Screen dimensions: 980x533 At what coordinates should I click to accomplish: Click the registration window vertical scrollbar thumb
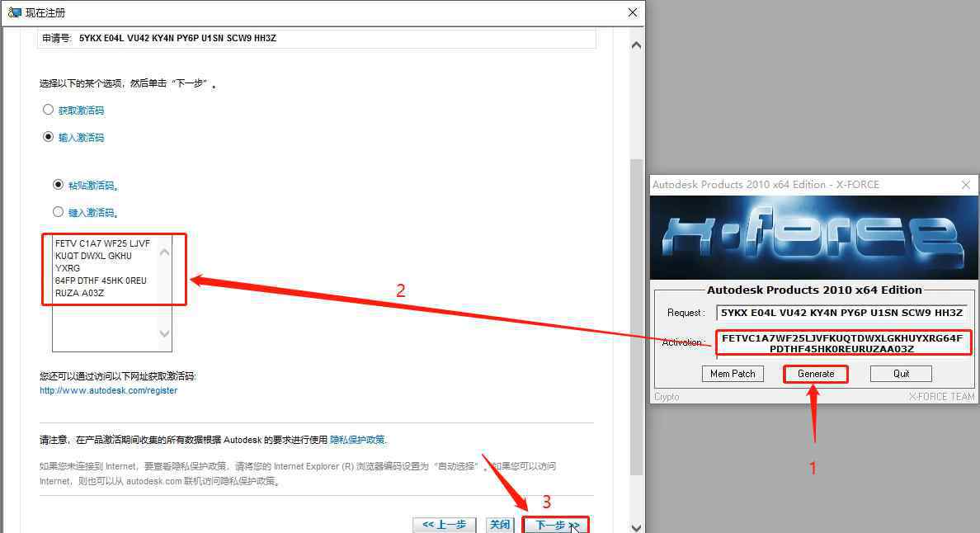(x=636, y=318)
